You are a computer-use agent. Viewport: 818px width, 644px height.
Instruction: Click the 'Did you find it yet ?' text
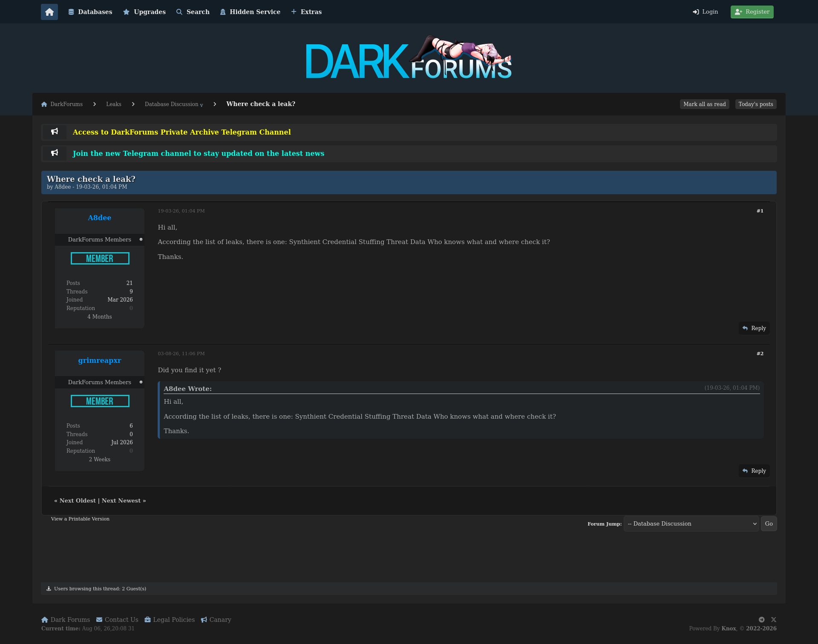tap(190, 370)
